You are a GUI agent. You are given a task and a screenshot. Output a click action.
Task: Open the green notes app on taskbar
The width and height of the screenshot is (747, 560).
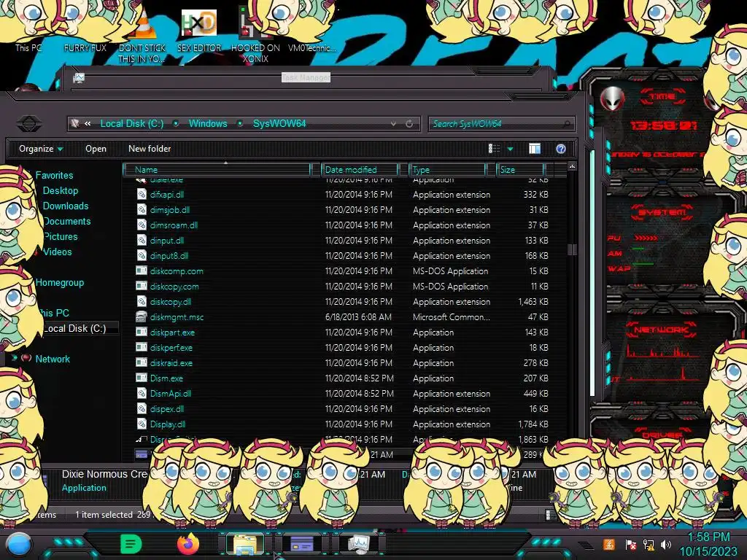(x=131, y=544)
